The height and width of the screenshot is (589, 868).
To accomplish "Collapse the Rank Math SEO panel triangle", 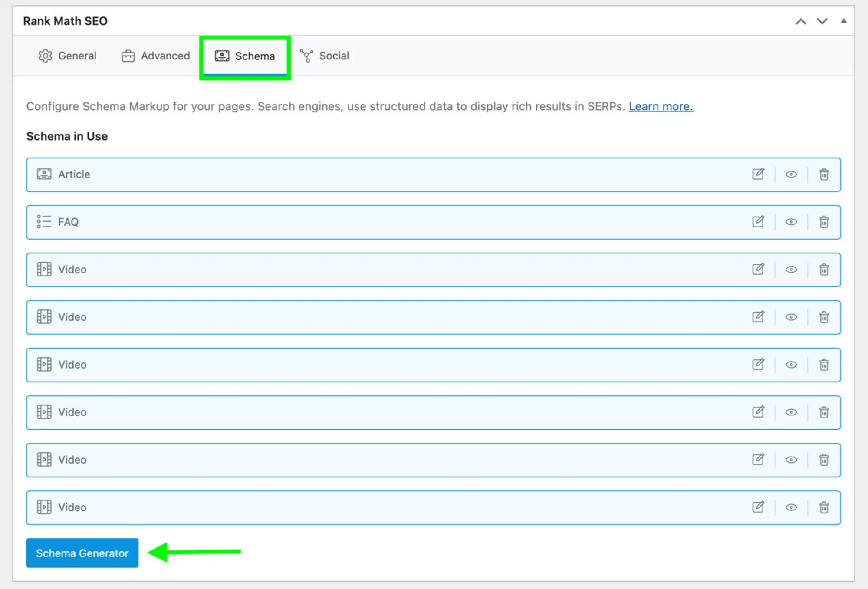I will (843, 20).
